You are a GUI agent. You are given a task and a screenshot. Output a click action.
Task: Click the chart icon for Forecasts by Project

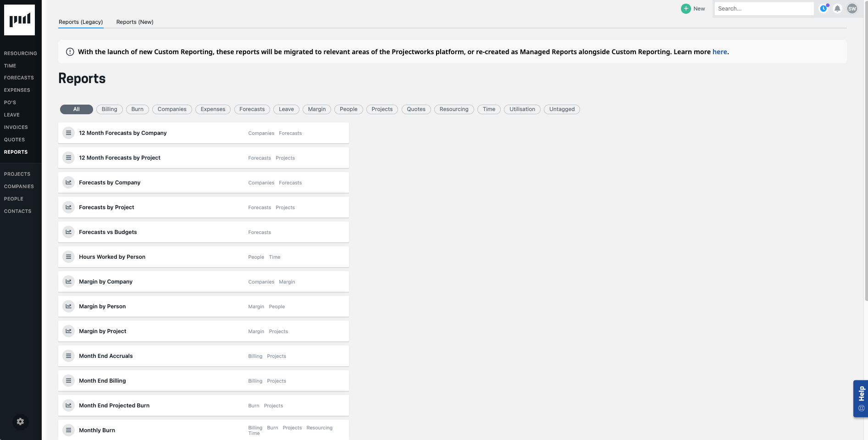[x=69, y=207]
